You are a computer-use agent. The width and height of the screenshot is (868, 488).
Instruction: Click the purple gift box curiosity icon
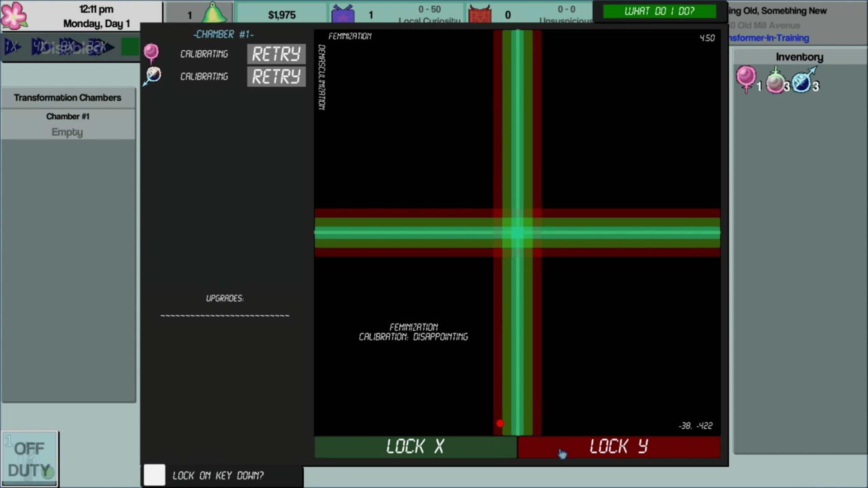coord(343,14)
